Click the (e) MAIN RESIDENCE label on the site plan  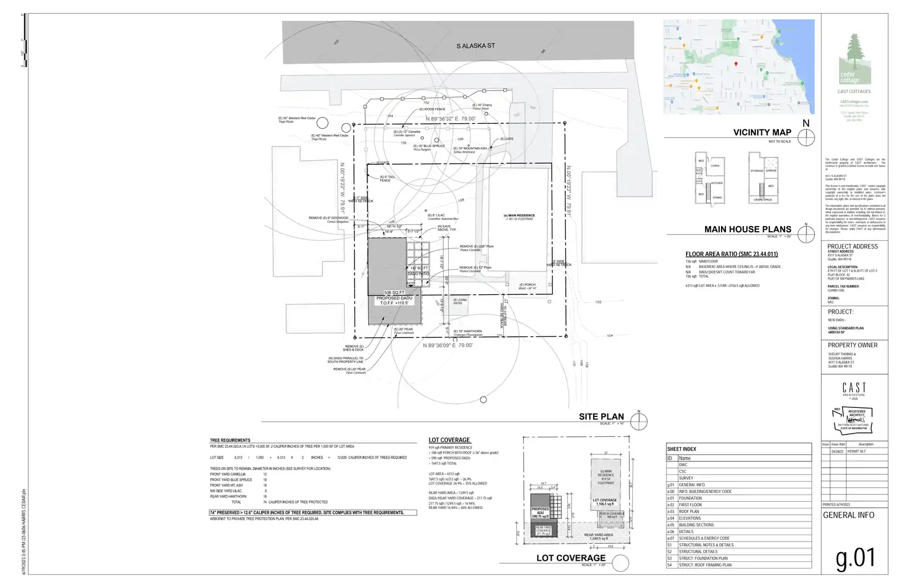(519, 216)
